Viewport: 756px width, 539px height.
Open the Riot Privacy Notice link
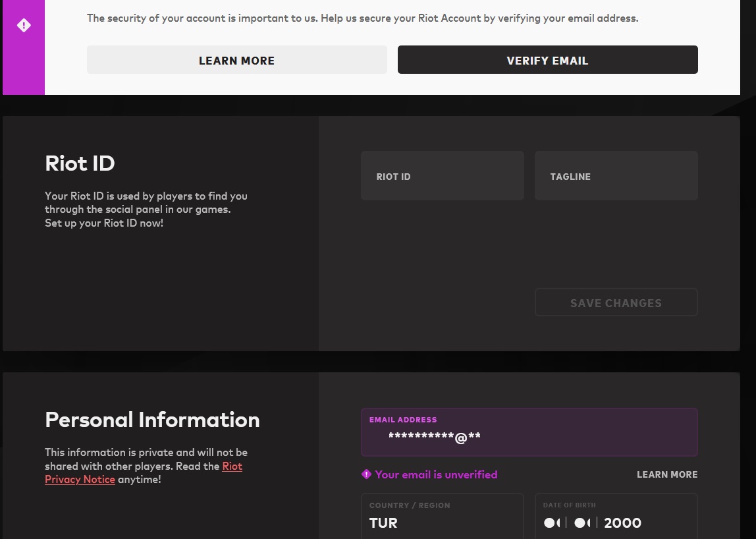tap(143, 473)
